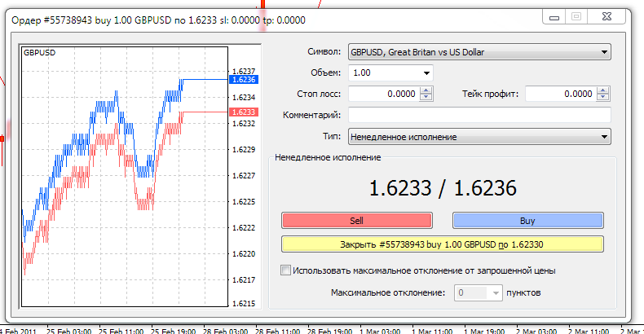The width and height of the screenshot is (644, 334).
Task: Enable the максимальное отклонение checkbox
Action: (x=285, y=270)
